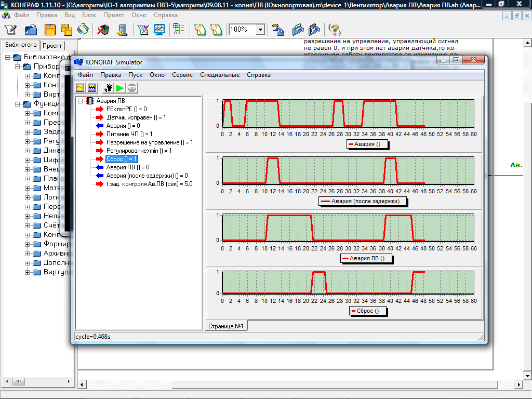Viewport: 532px width, 399px height.
Task: Click the cycle=0.468s status bar text
Action: point(93,337)
